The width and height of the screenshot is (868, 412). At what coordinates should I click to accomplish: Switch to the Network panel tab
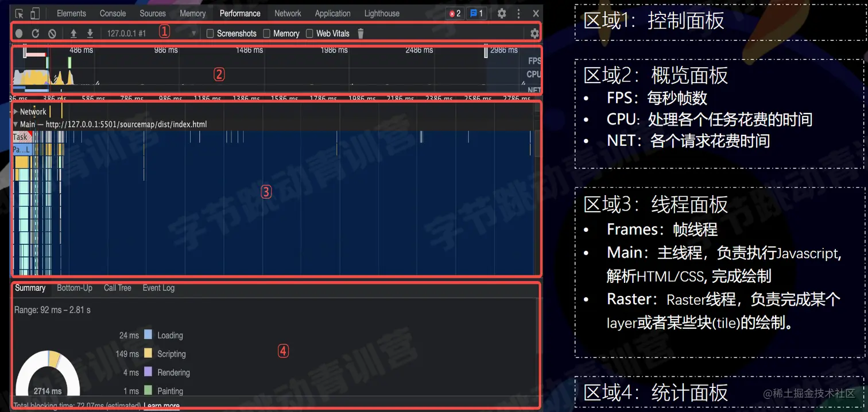tap(288, 13)
